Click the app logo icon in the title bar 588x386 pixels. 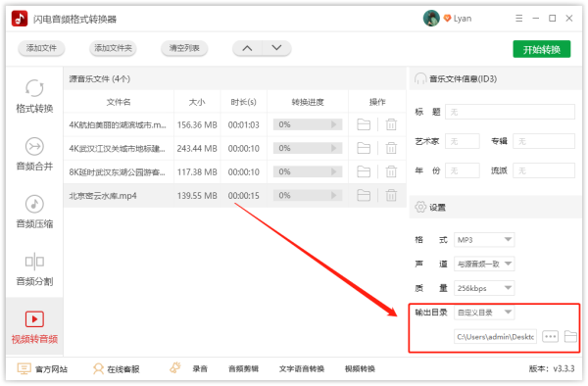20,19
